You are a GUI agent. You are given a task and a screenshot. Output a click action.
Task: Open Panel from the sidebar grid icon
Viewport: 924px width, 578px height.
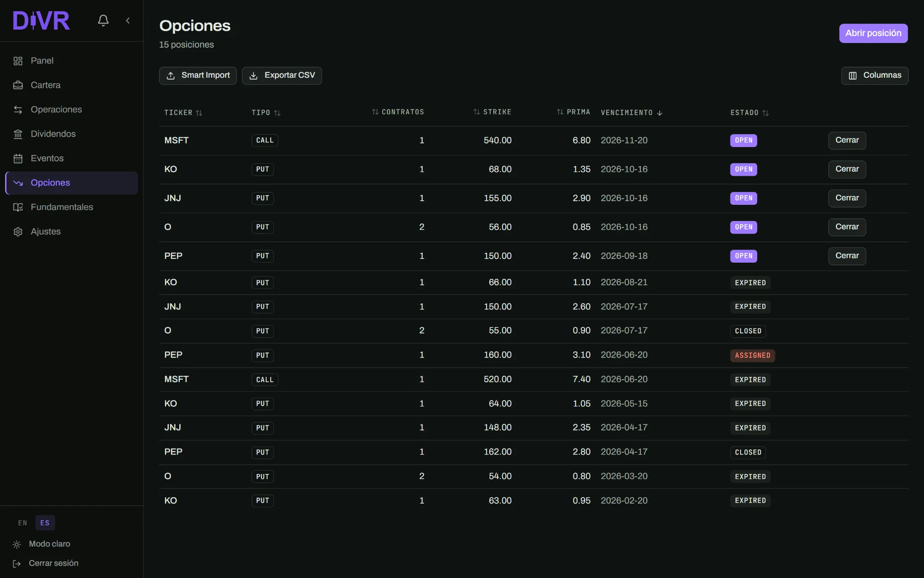point(18,61)
